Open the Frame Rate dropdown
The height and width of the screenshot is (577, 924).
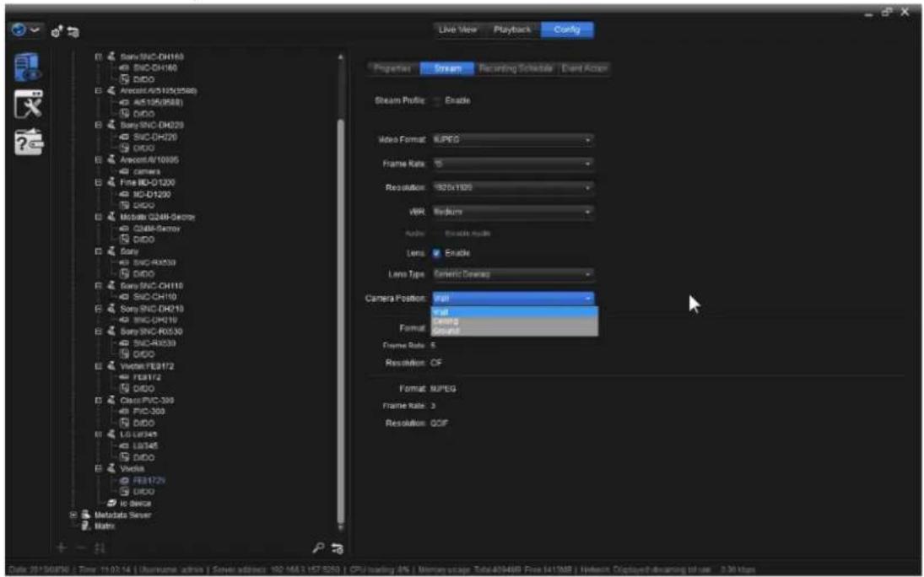click(x=513, y=164)
